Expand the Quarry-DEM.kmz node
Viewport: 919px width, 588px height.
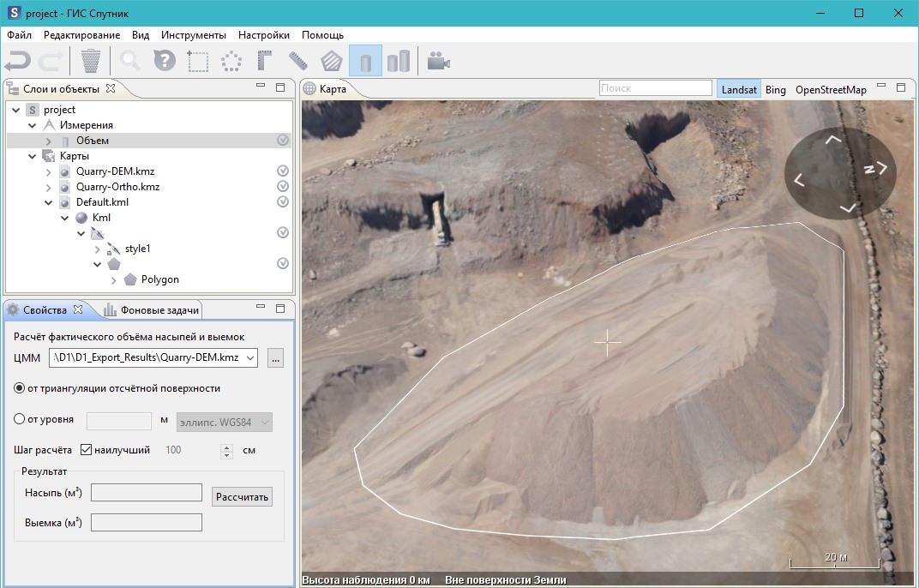point(49,171)
